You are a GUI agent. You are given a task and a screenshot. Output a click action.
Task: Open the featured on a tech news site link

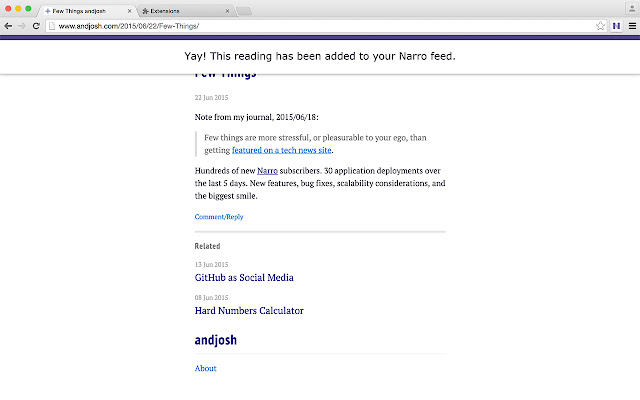(x=282, y=150)
